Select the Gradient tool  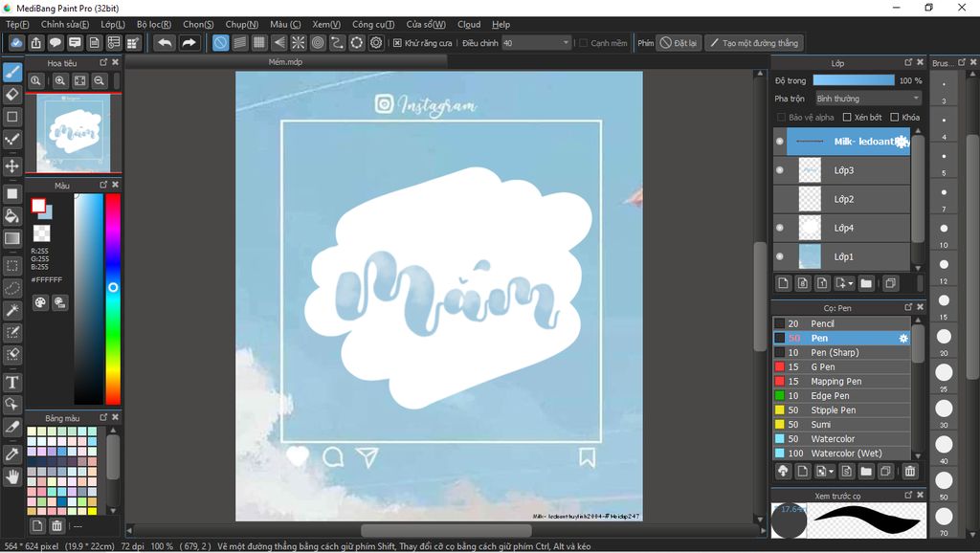(11, 238)
